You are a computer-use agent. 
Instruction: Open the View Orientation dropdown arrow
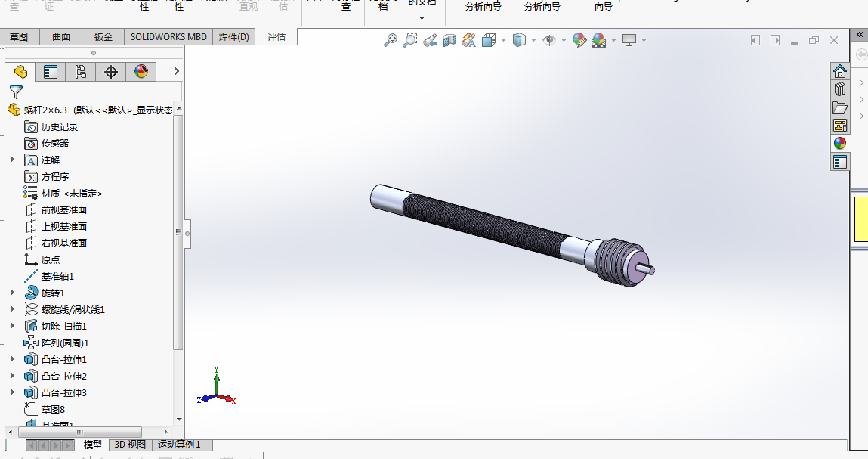(503, 41)
